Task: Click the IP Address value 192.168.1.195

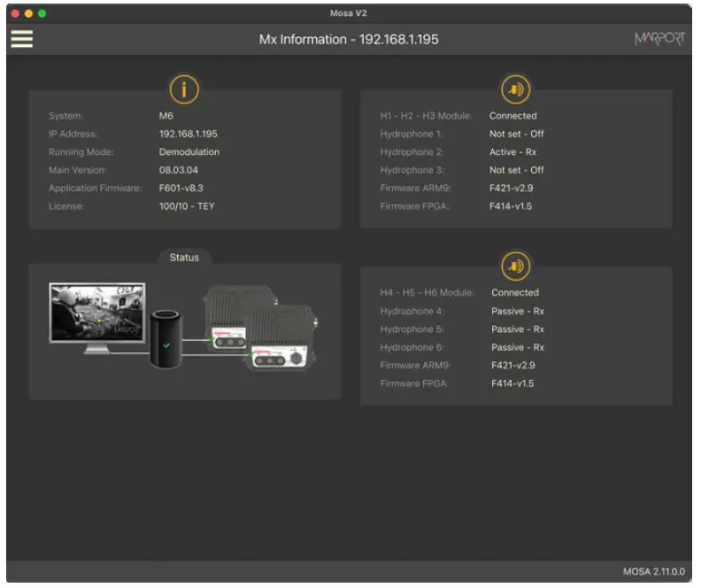Action: 189,134
